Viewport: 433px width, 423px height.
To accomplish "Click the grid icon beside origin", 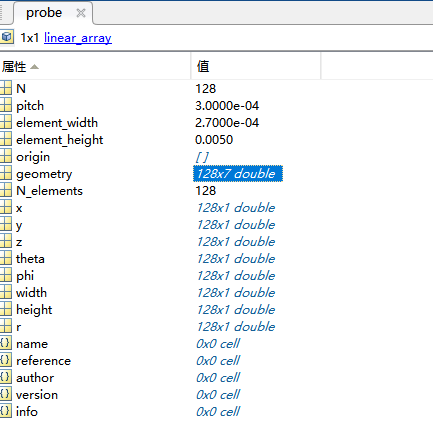I will point(5,156).
